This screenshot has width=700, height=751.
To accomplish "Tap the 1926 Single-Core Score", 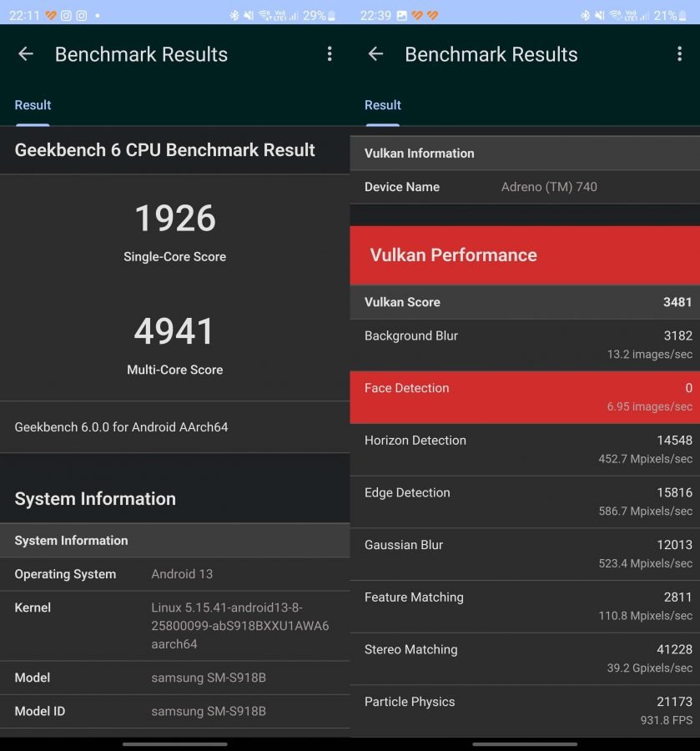I will click(175, 219).
